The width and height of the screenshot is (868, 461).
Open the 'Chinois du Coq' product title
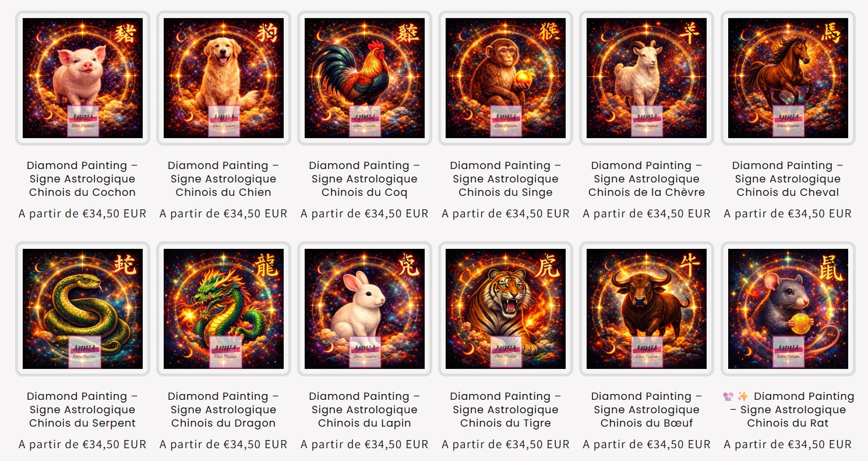(365, 179)
